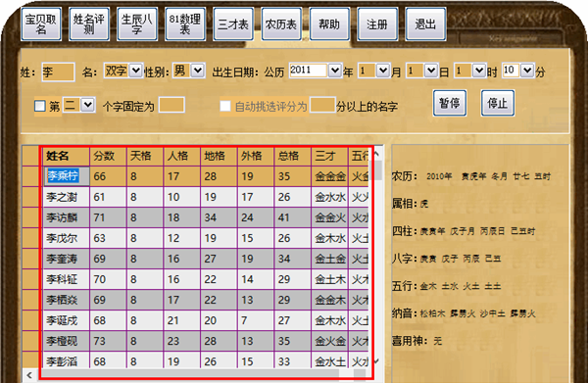
Task: Expand the 双字 name-length dropdown
Action: pyautogui.click(x=136, y=71)
